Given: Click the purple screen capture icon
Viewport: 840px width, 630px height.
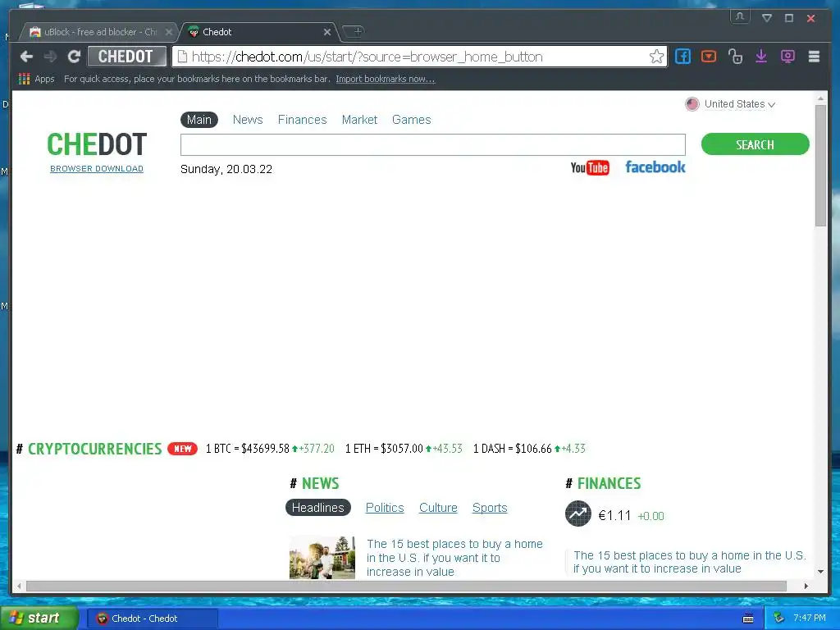Looking at the screenshot, I should tap(787, 57).
